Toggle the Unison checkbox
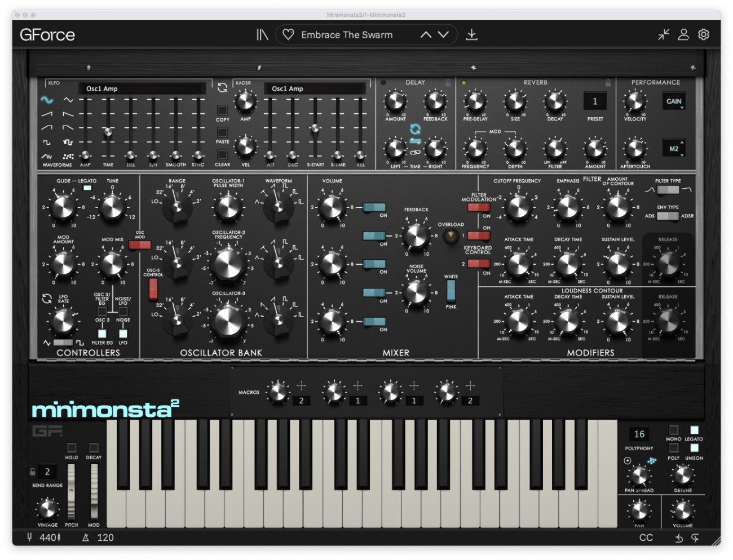Viewport: 733px width, 560px height. click(x=694, y=448)
